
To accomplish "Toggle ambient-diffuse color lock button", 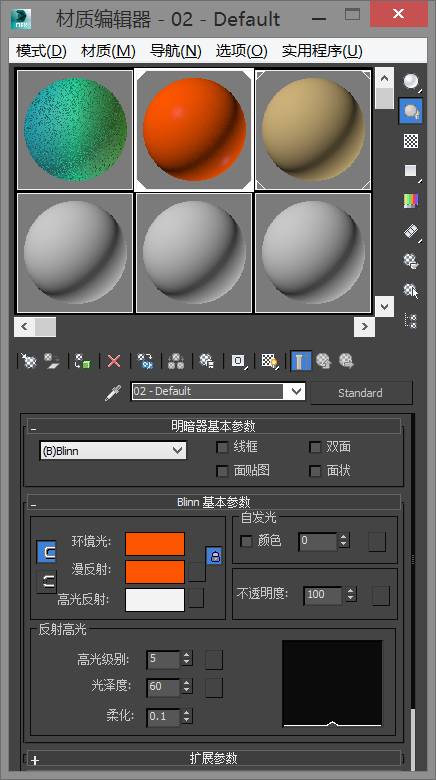I will (46, 552).
